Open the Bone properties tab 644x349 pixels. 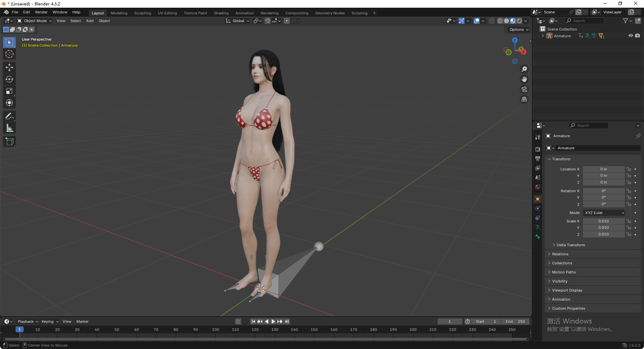click(538, 237)
